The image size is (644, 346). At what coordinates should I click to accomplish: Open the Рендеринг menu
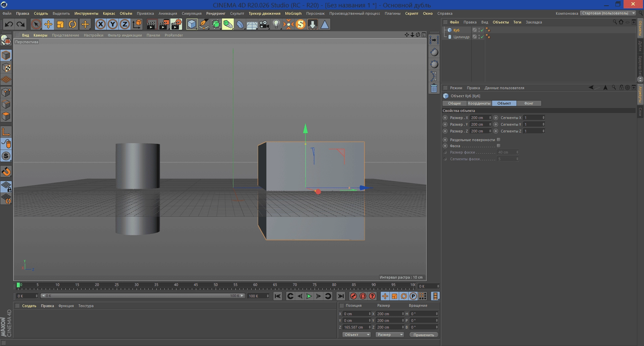click(x=216, y=13)
